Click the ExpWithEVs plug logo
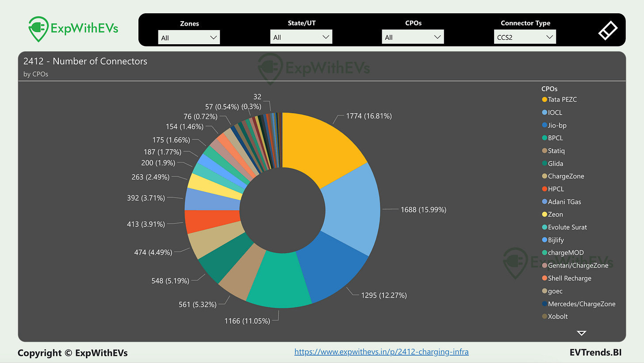644x363 pixels. 73,29
